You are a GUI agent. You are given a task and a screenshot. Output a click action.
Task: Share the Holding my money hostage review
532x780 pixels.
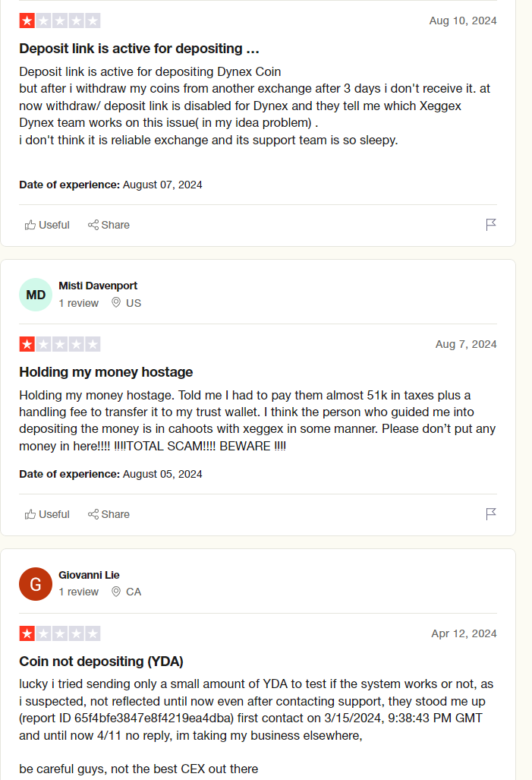109,514
